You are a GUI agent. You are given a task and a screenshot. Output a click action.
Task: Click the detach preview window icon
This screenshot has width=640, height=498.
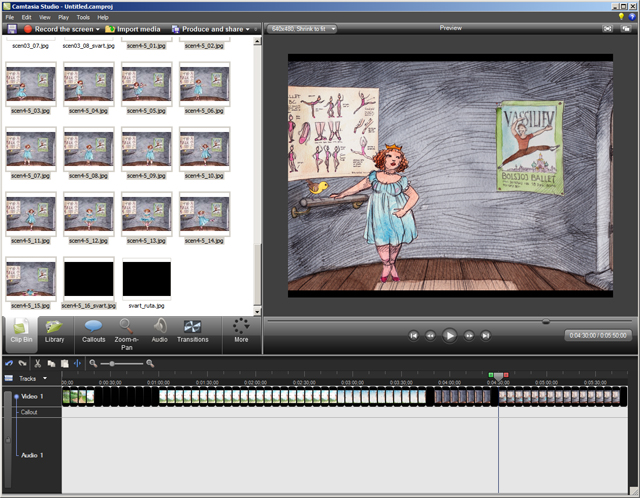point(626,29)
